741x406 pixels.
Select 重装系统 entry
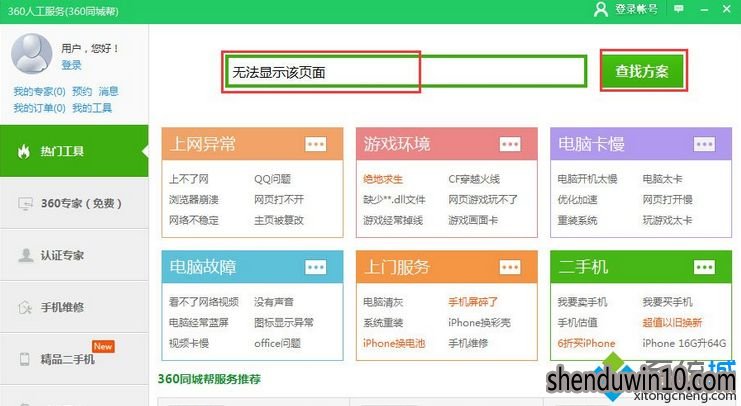click(x=577, y=220)
